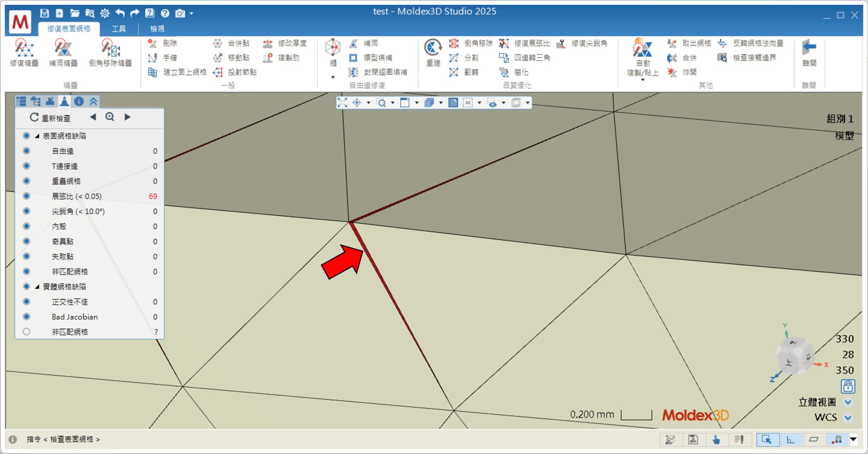Viewport: 868px width, 454px height.
Task: Choose the 手繪 hand-draw tool
Action: coord(163,58)
